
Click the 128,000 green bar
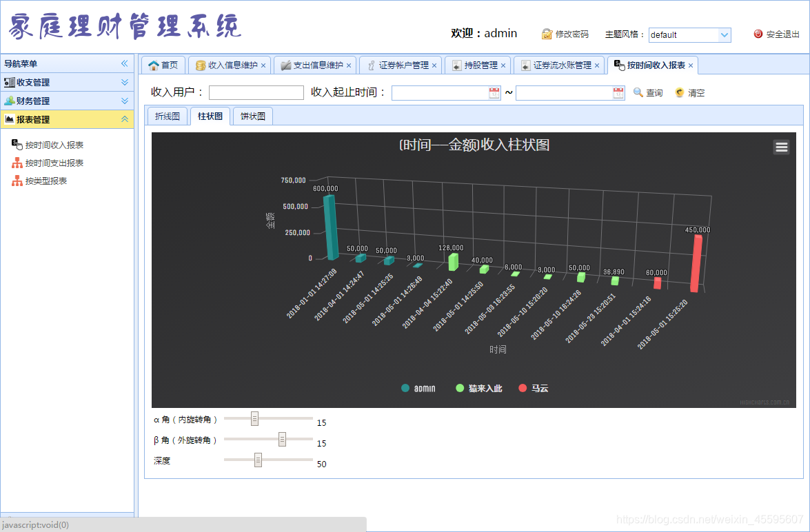453,262
